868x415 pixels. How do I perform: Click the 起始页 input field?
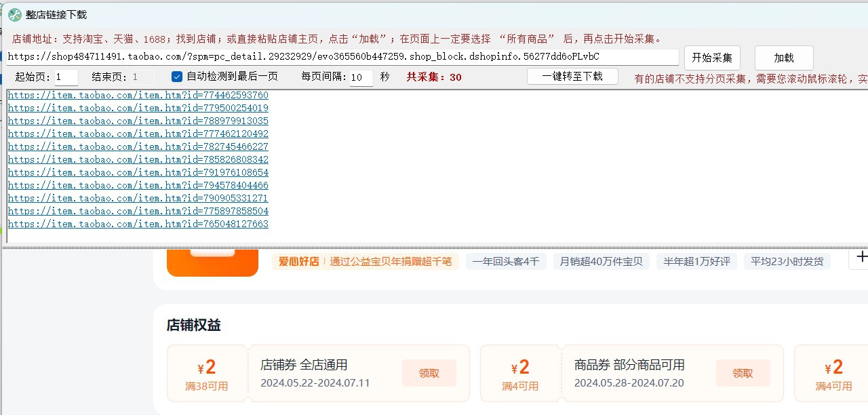pyautogui.click(x=66, y=77)
